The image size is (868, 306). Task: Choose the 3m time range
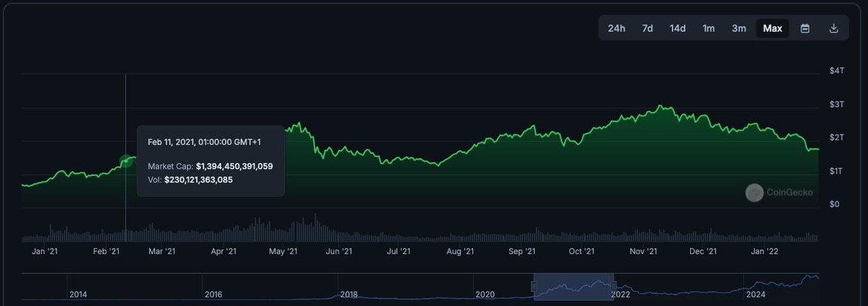(x=739, y=28)
